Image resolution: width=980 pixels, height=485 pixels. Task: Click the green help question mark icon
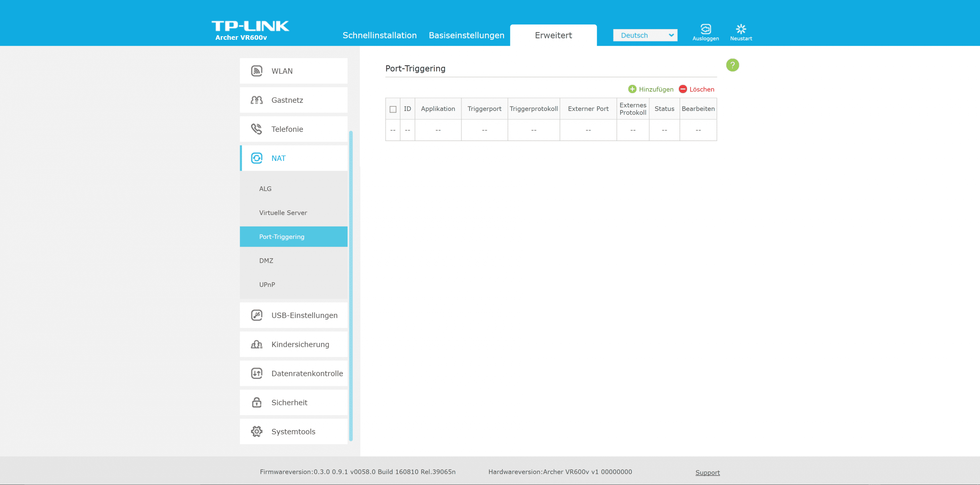pyautogui.click(x=732, y=65)
